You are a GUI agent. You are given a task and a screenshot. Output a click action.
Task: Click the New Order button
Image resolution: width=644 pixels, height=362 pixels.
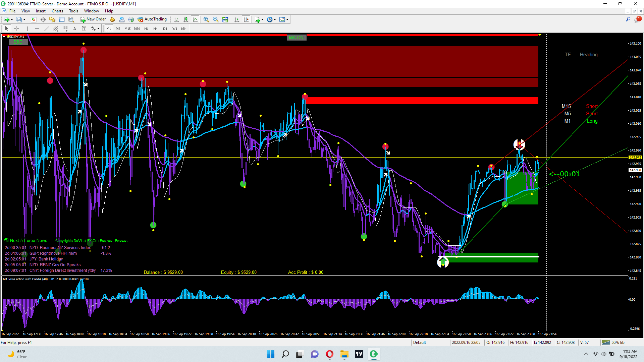coord(93,19)
